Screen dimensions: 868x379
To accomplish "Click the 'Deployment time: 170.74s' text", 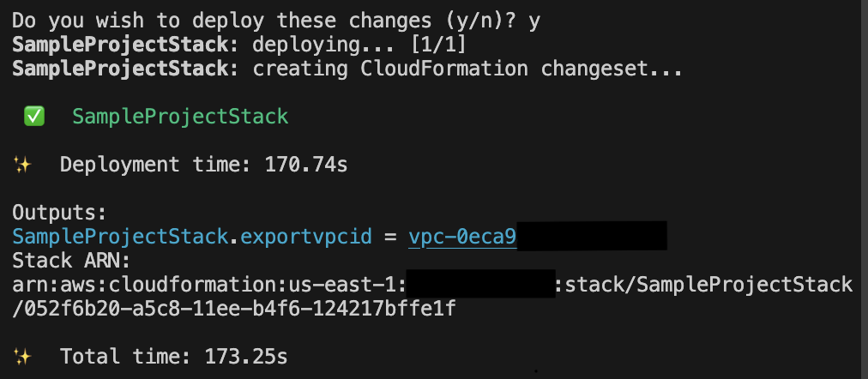I will [204, 165].
